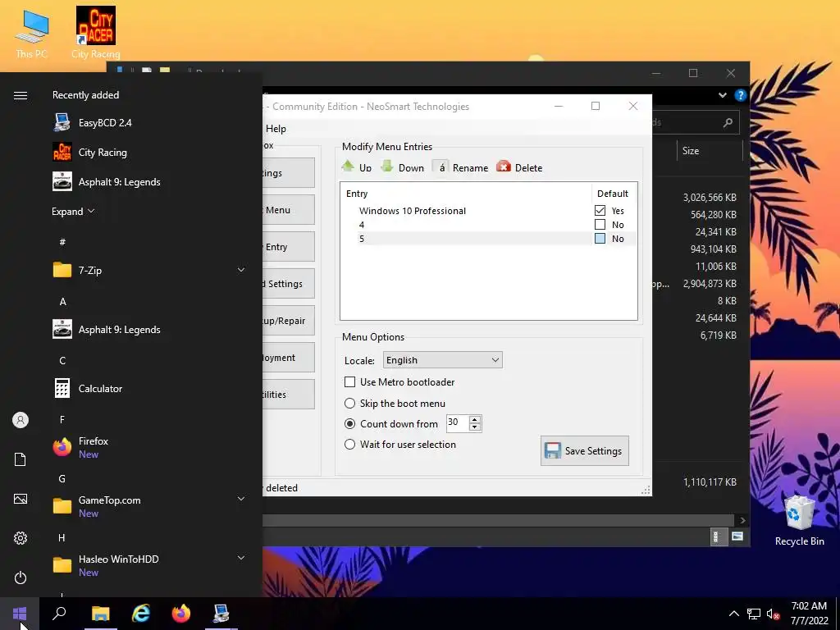Click Save Settings button
The height and width of the screenshot is (630, 840).
(x=584, y=450)
